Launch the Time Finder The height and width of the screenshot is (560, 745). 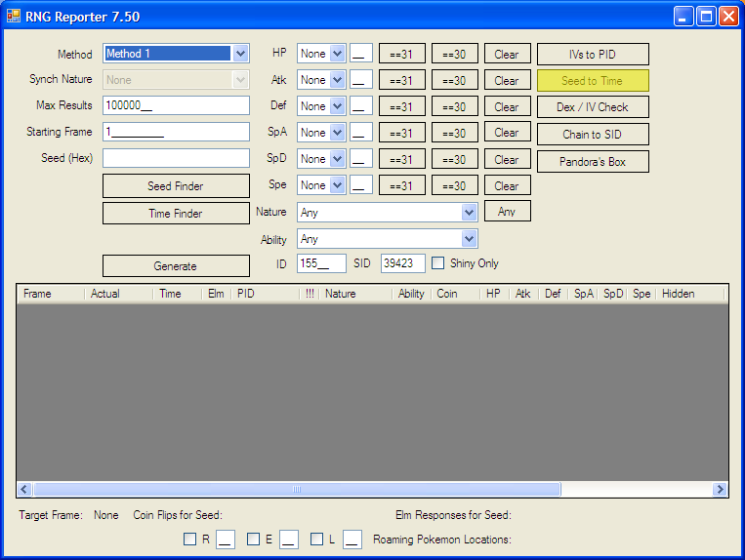tap(176, 214)
